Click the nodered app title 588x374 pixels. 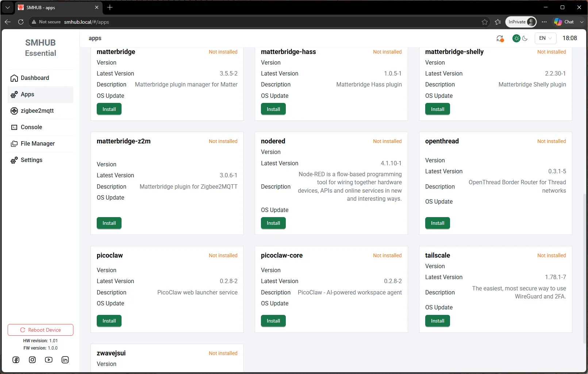[x=273, y=141]
